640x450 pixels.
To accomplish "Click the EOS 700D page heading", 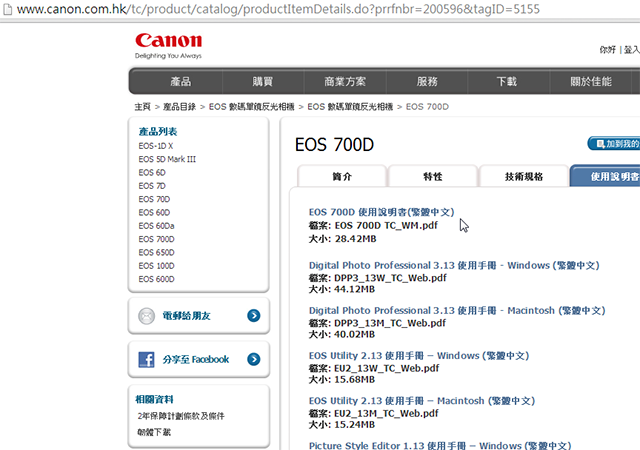I will point(334,145).
